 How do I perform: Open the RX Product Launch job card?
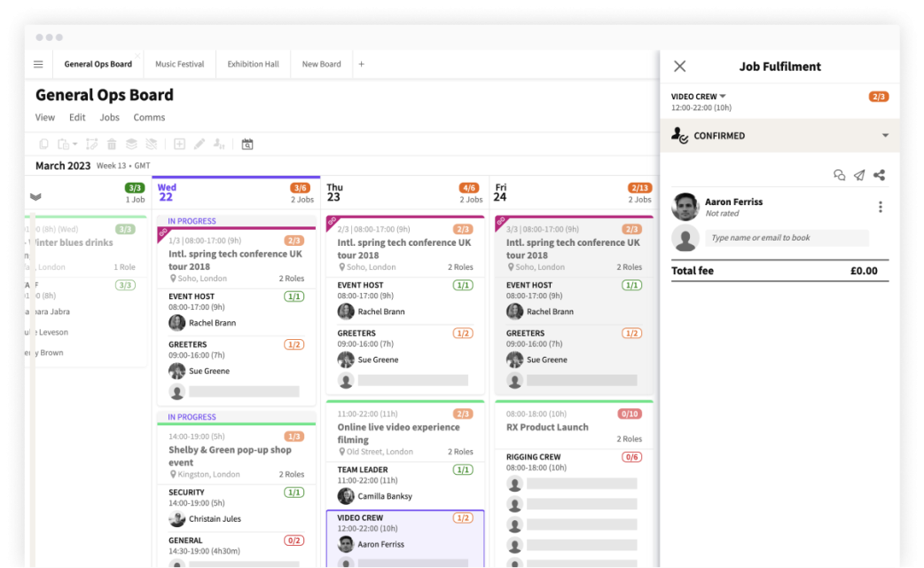pos(547,427)
